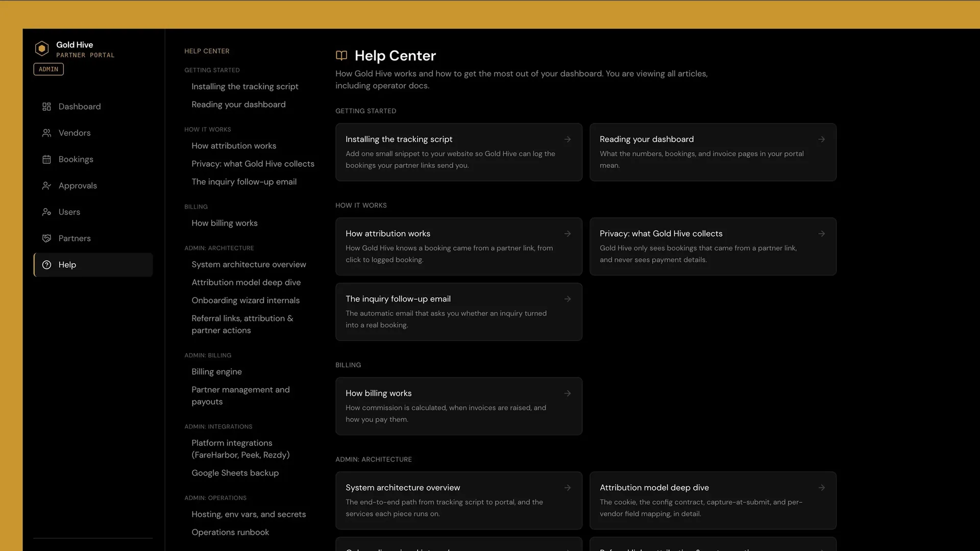Viewport: 980px width, 551px height.
Task: Open 'How billing works' in the left article list
Action: pos(225,223)
